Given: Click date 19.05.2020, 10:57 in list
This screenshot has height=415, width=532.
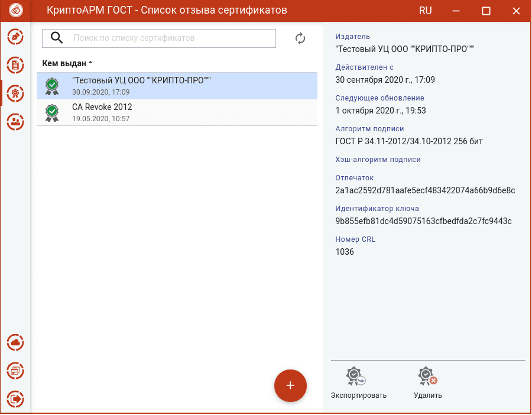Looking at the screenshot, I should 100,119.
